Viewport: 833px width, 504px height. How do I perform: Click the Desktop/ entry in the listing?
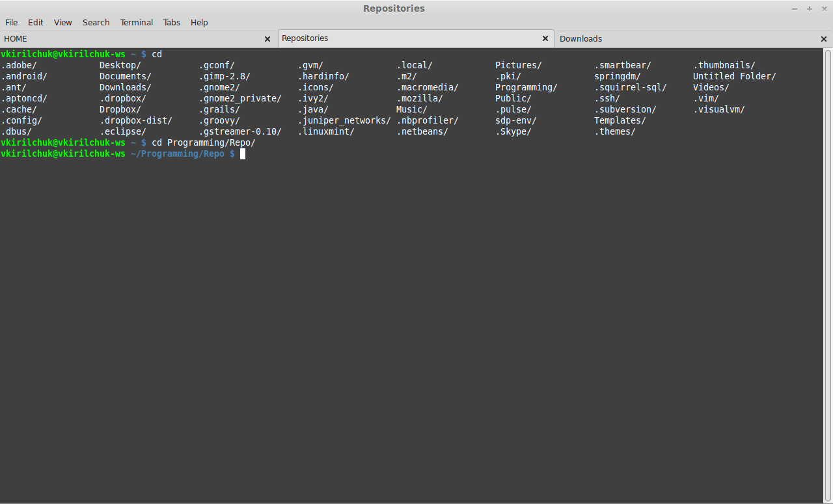[120, 65]
